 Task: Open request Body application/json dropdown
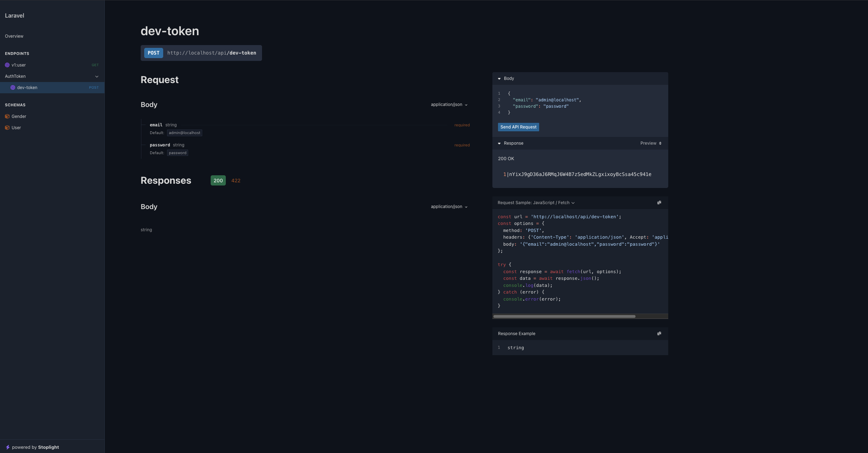tap(449, 105)
